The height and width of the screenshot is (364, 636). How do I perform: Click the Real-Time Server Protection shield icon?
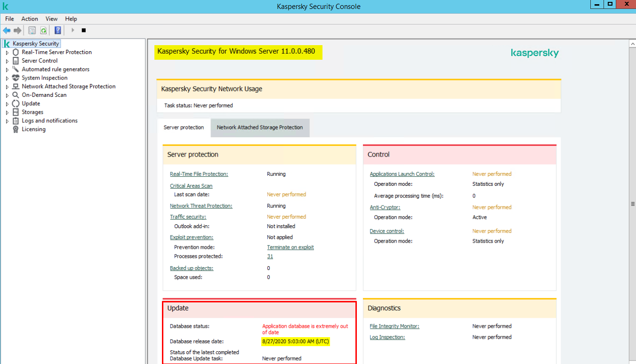point(16,52)
